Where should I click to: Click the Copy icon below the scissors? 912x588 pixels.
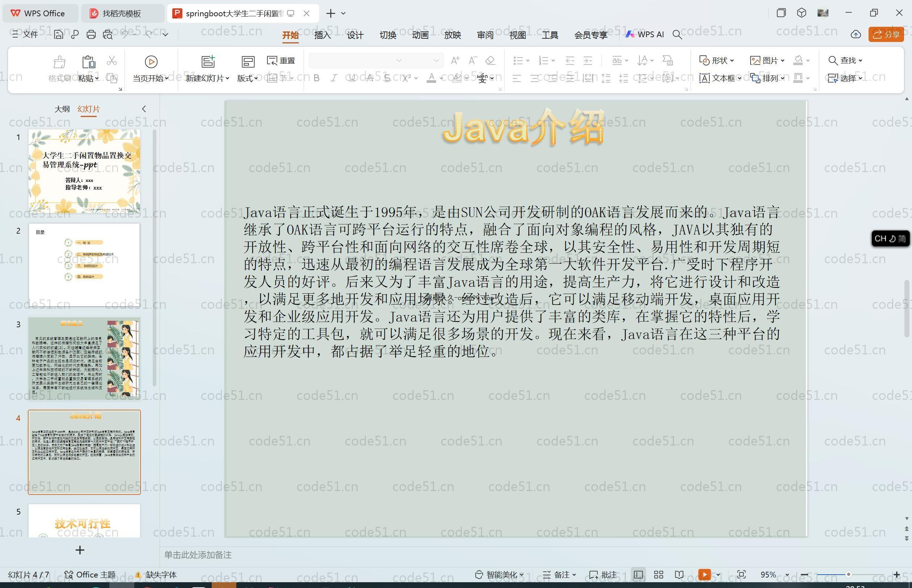coord(111,78)
